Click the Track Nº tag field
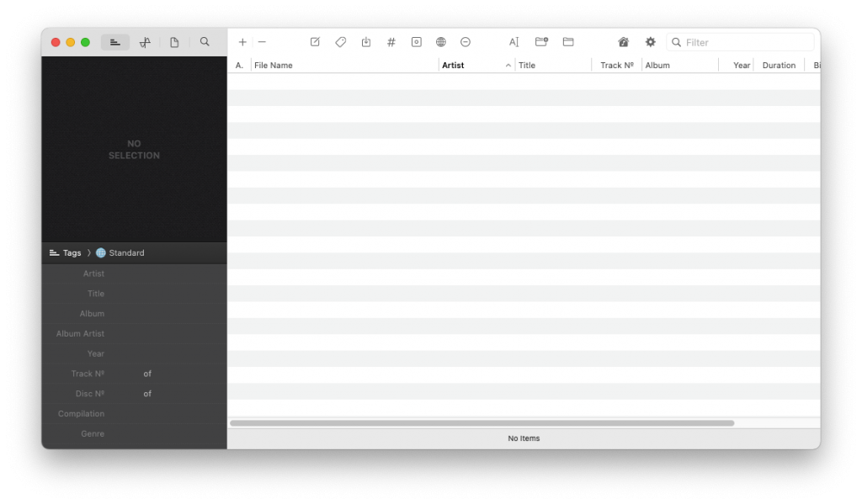Screen dimensions: 862x504 134,374
